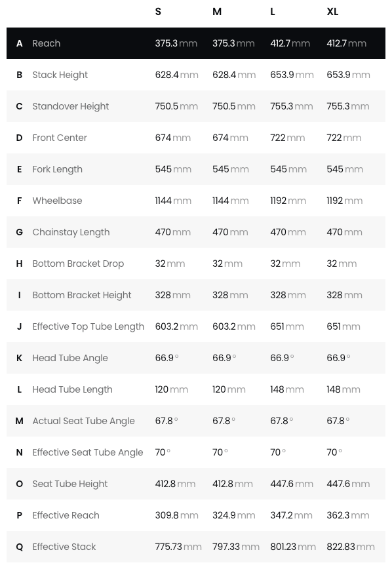The width and height of the screenshot is (392, 567).
Task: Click the Head Tube Angle label
Action: click(x=70, y=358)
